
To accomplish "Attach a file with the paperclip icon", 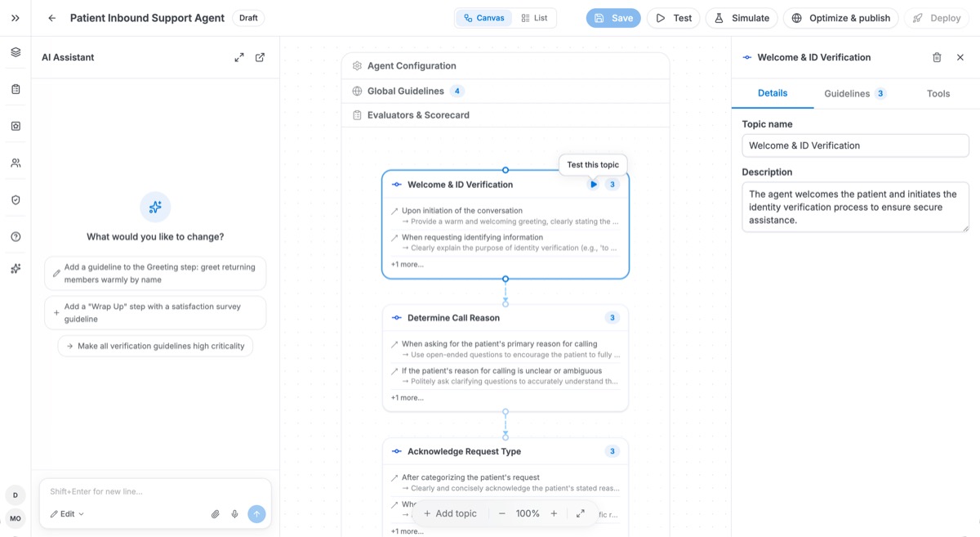I will pyautogui.click(x=216, y=514).
